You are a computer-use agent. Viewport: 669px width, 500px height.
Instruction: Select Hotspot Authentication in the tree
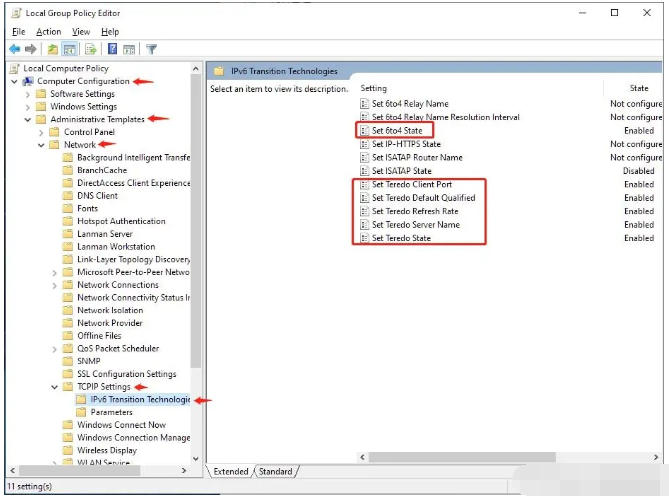pos(121,221)
